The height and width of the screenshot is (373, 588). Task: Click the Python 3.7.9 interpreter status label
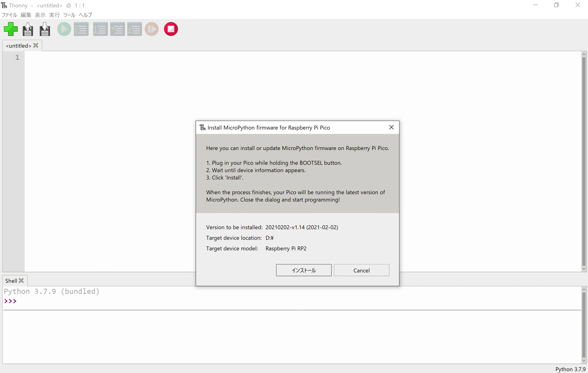pos(571,369)
